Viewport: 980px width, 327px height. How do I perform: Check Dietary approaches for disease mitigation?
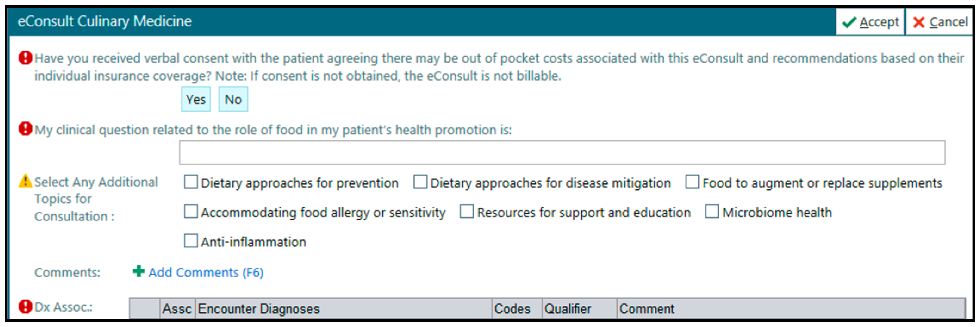420,182
